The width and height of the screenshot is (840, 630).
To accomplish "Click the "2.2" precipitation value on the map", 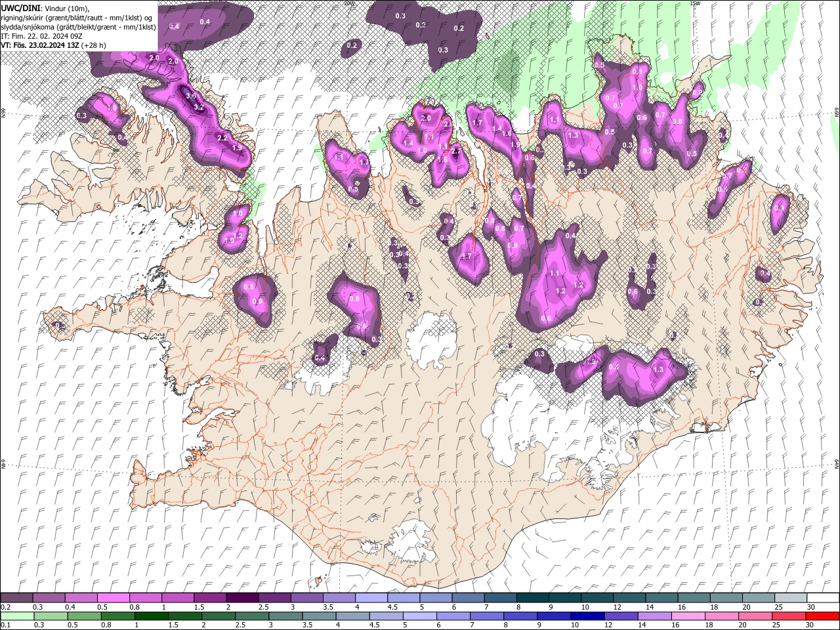I will [222, 138].
